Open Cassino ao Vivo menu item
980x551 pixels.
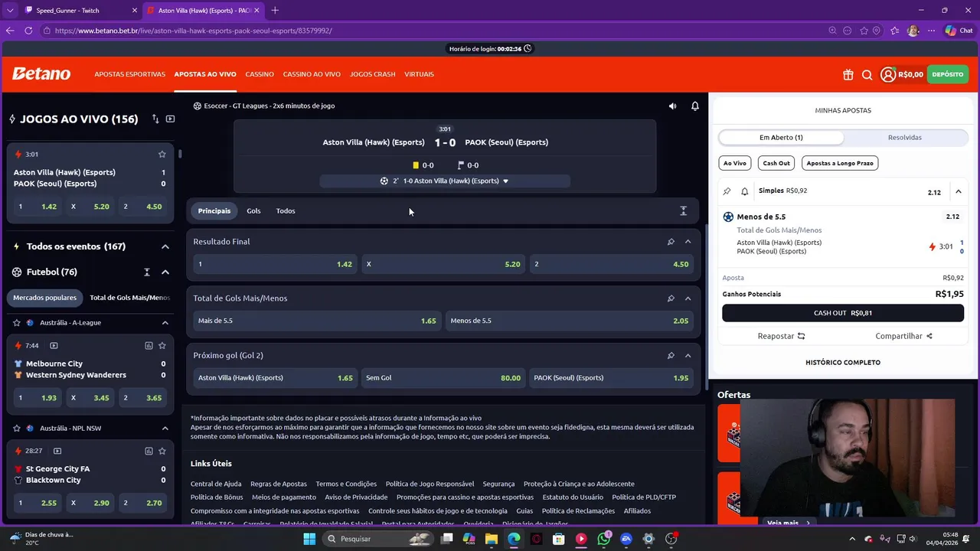(x=312, y=74)
